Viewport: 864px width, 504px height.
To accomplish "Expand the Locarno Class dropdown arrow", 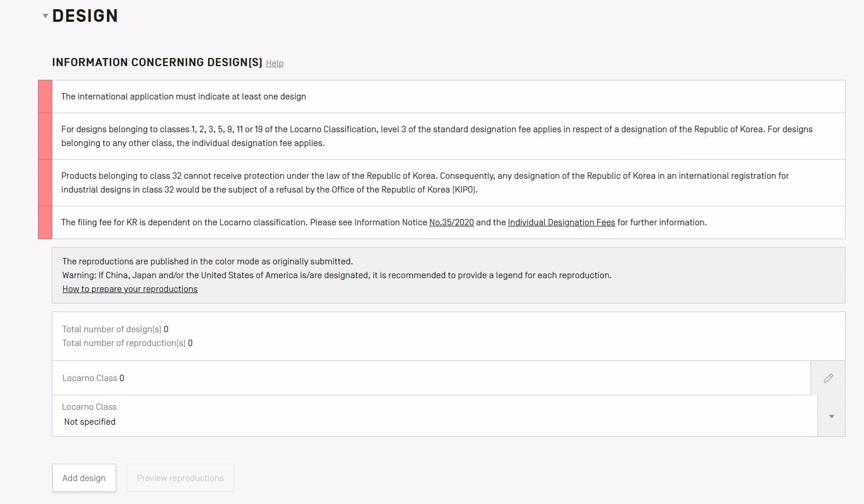I will point(831,416).
